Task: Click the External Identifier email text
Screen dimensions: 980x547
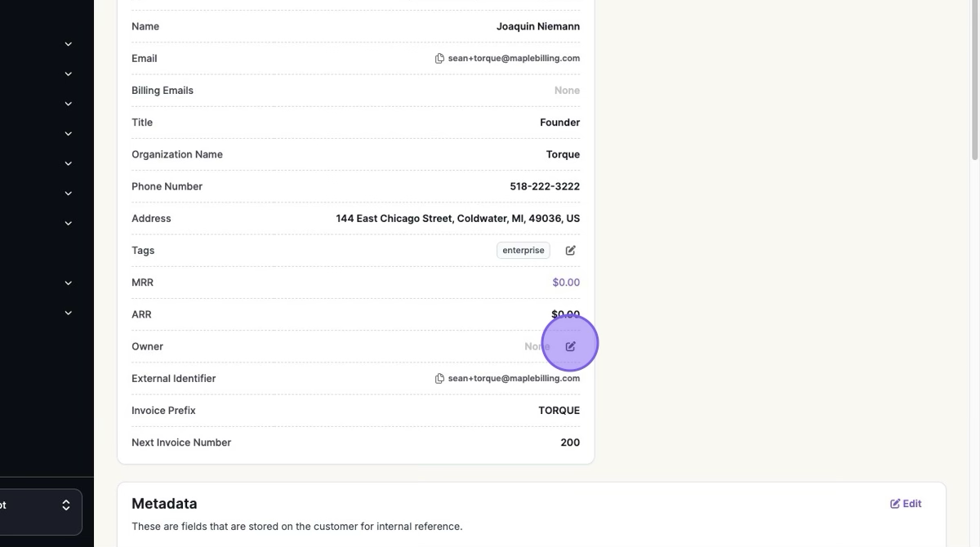Action: coord(514,379)
